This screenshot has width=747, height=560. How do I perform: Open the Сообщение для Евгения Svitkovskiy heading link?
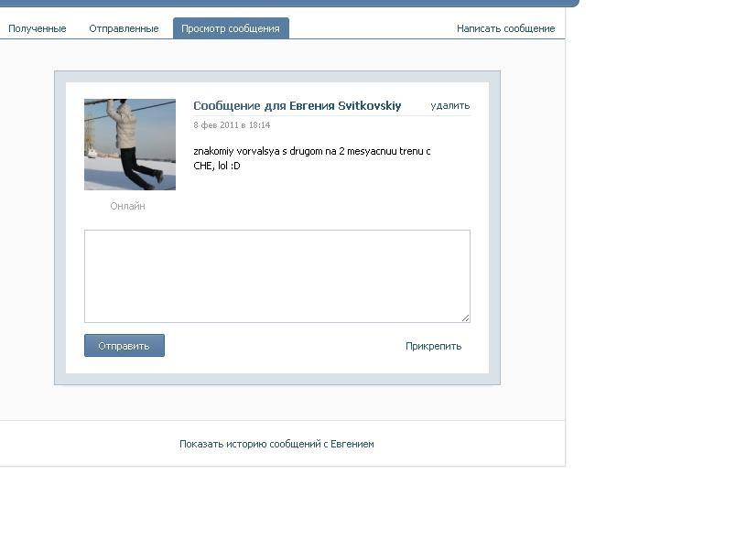click(298, 106)
